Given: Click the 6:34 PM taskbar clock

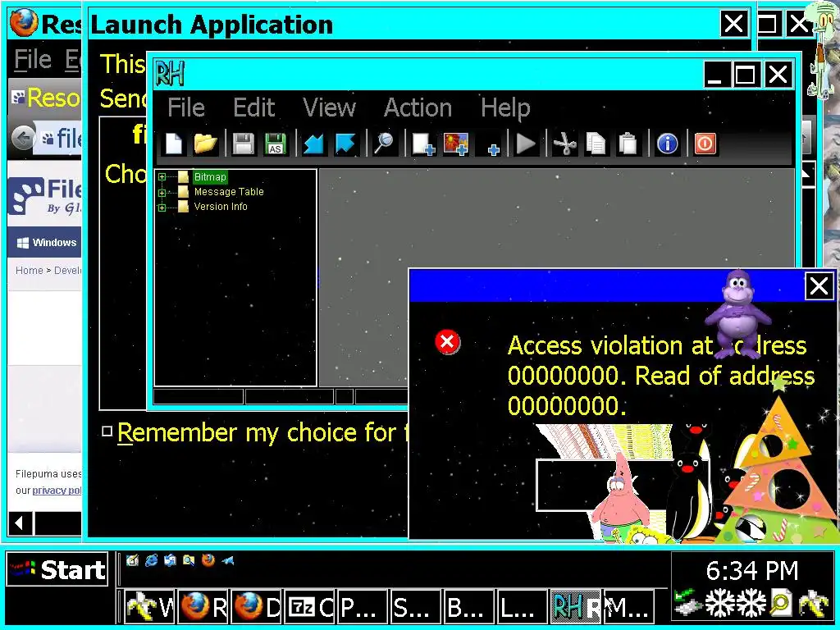Looking at the screenshot, I should click(752, 571).
